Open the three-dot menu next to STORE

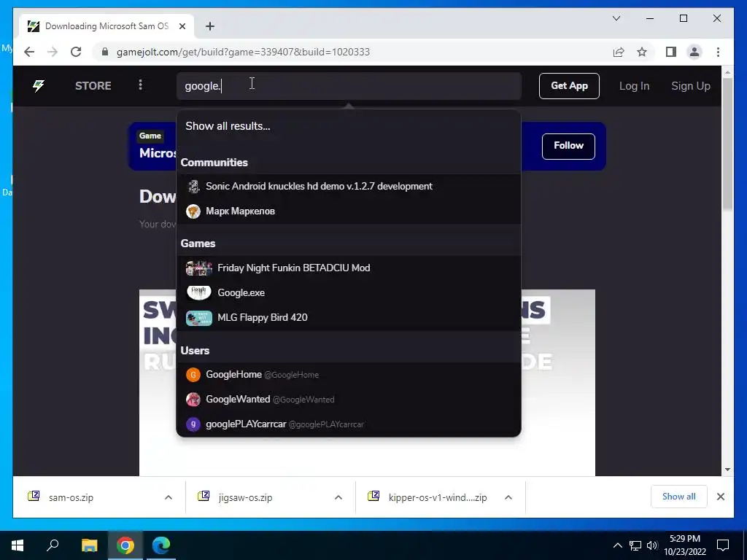(140, 85)
